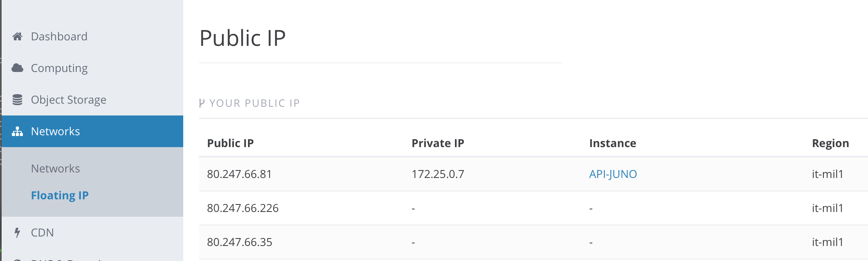Click the Instance column header
Screen dimensions: 868x261
click(x=612, y=143)
